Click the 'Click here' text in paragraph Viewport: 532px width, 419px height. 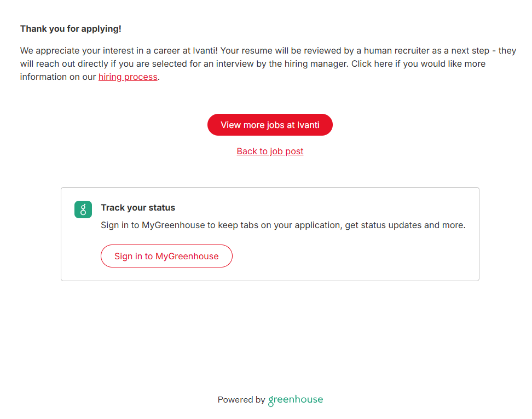pos(371,64)
